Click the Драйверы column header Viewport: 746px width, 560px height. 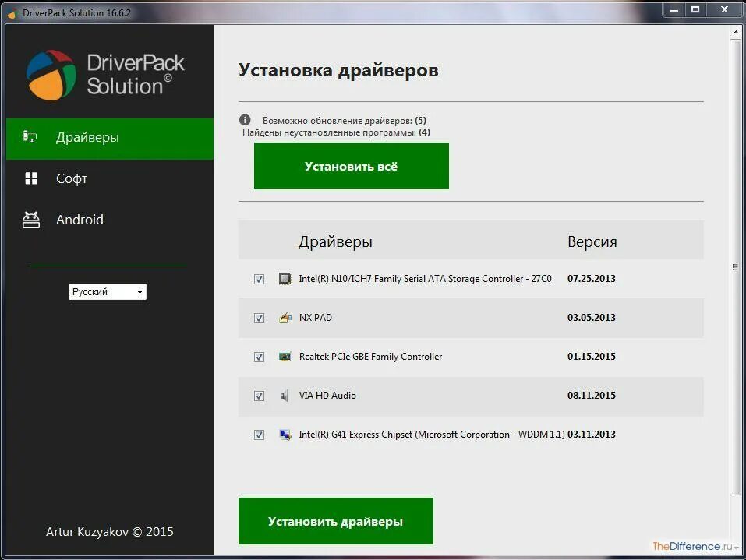(x=335, y=242)
